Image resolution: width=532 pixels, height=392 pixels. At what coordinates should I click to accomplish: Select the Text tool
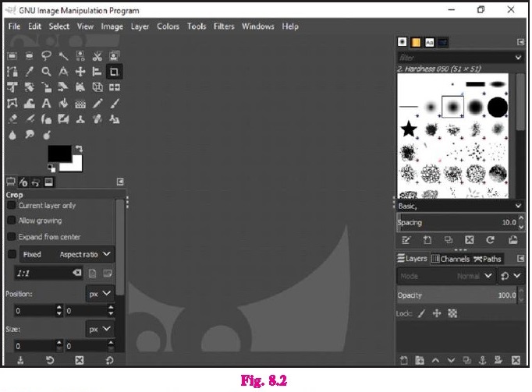click(x=46, y=104)
